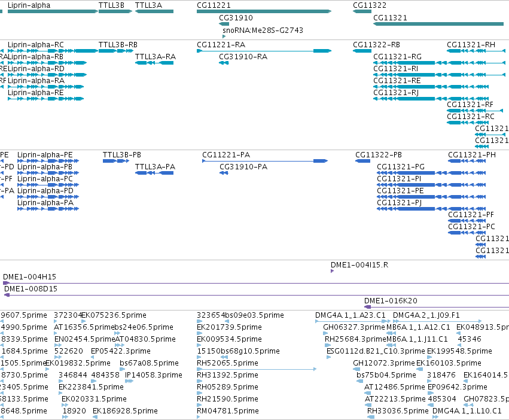Select transcript CG11321-RC
The height and width of the screenshot is (420, 509).
click(468, 123)
